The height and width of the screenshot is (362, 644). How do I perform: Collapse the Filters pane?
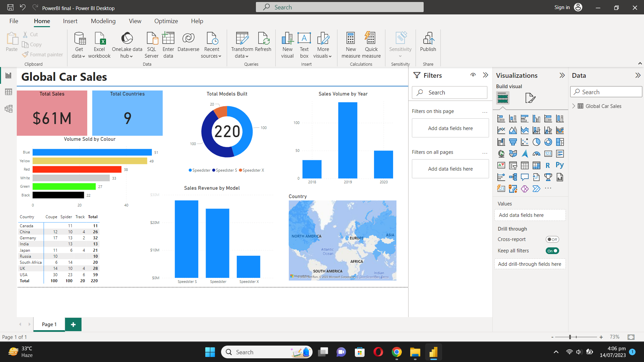[485, 75]
